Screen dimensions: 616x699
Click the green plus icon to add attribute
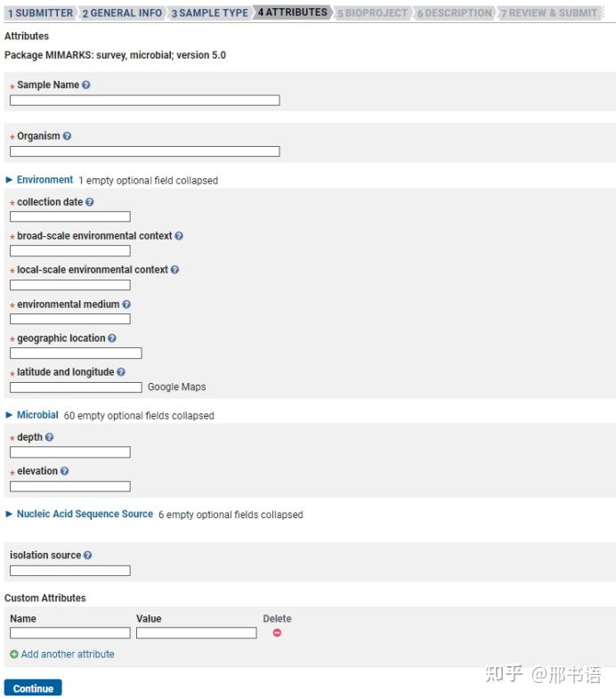pos(13,654)
